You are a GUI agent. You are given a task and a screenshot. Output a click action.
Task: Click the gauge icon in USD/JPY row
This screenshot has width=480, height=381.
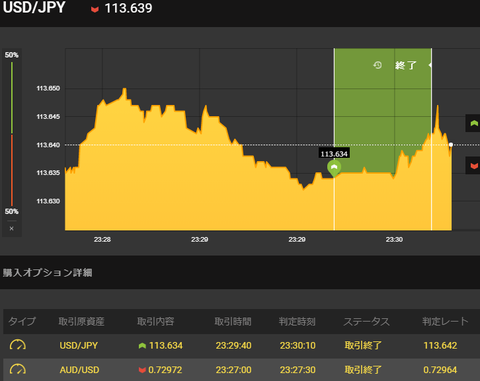(18, 345)
